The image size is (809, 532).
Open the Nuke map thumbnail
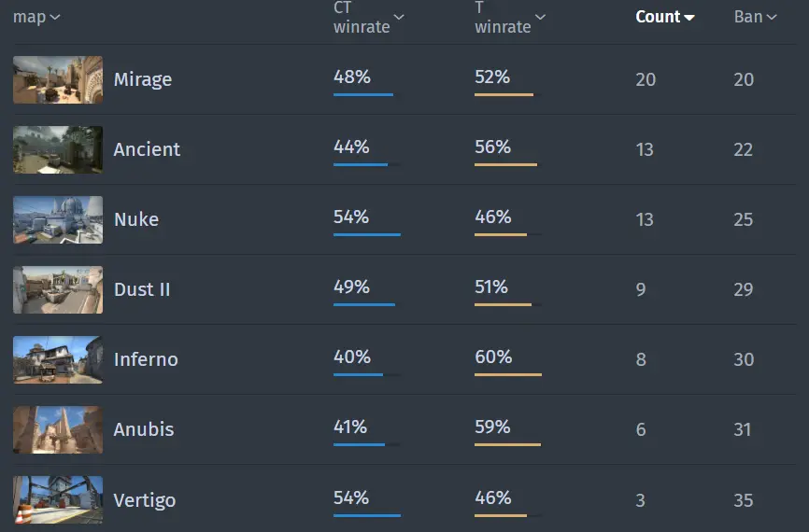point(58,219)
